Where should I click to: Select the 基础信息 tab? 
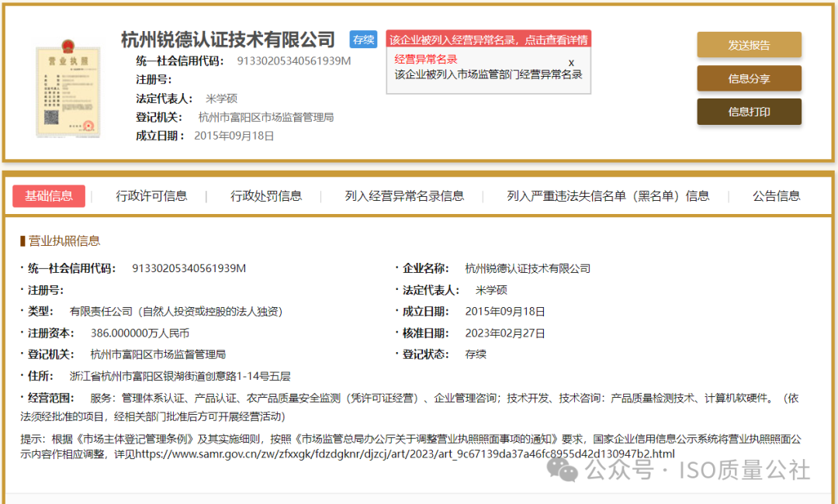(x=49, y=196)
